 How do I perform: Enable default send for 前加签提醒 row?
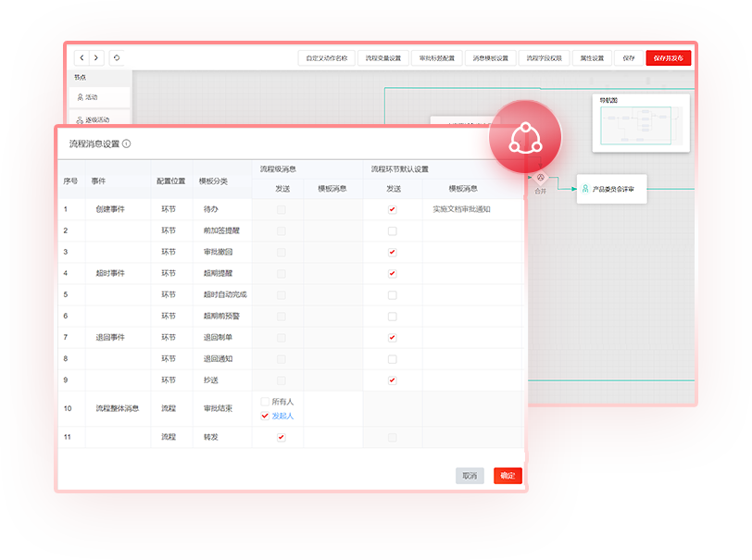click(392, 230)
